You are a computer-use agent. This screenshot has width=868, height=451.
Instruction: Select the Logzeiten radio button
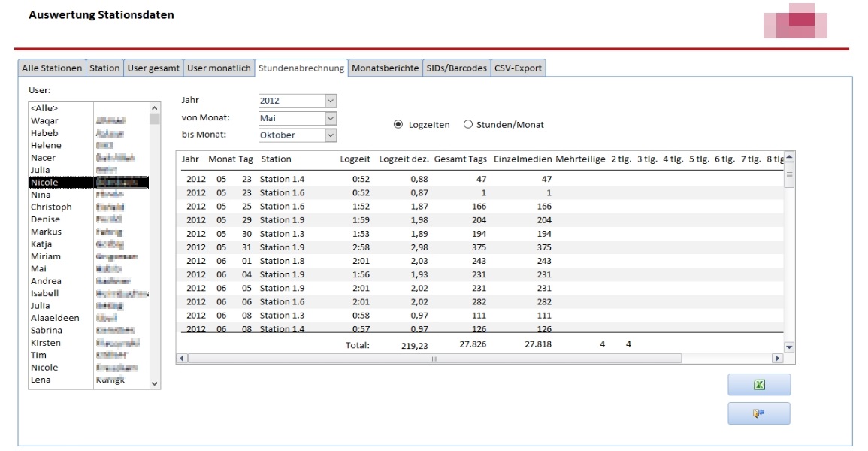[398, 125]
